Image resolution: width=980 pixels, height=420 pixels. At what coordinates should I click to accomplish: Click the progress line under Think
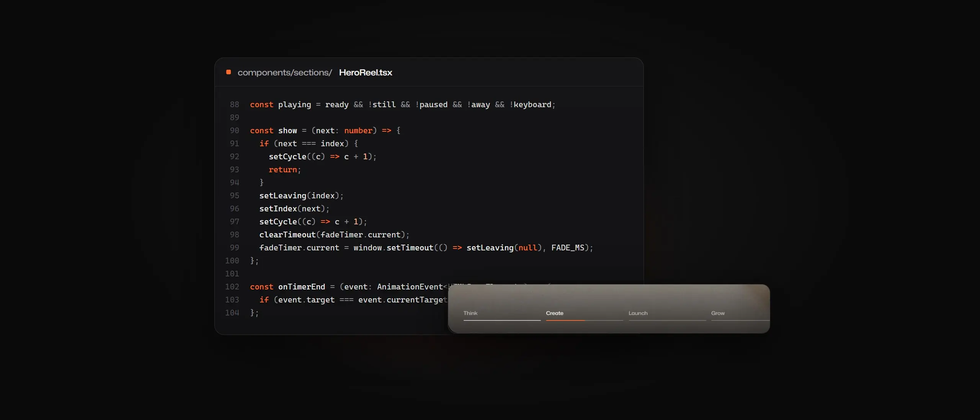tap(502, 320)
